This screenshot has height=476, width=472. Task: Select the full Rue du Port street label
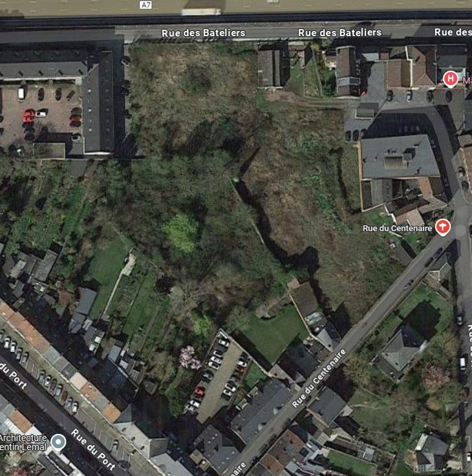pos(93,449)
